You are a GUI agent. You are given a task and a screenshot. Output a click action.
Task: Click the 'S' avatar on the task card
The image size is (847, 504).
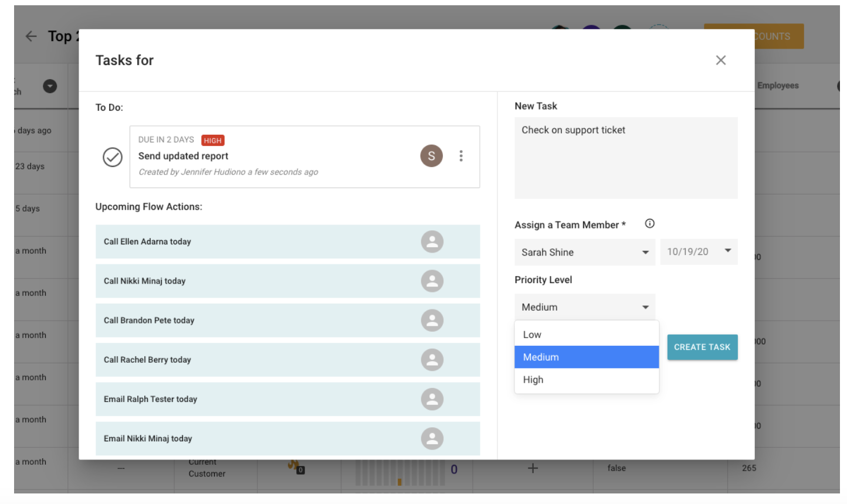coord(432,156)
